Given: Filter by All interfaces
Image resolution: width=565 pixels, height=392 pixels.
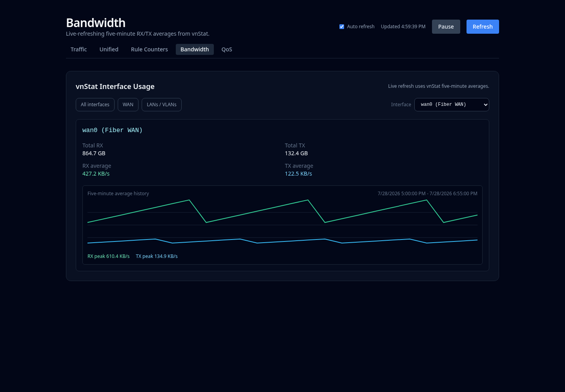Looking at the screenshot, I should point(95,105).
